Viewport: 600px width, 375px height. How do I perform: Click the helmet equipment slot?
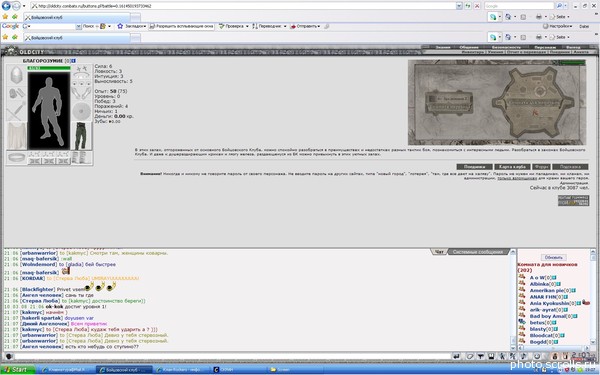tap(16, 75)
